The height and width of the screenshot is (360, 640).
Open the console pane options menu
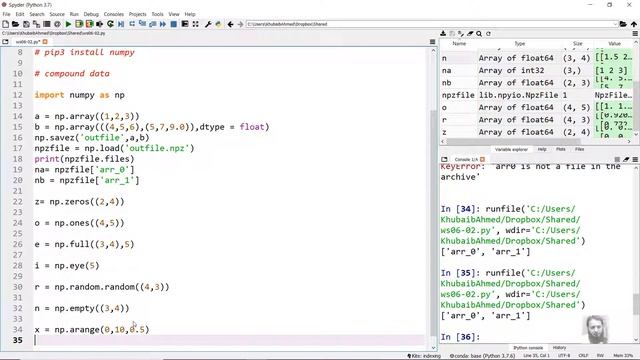[635, 160]
